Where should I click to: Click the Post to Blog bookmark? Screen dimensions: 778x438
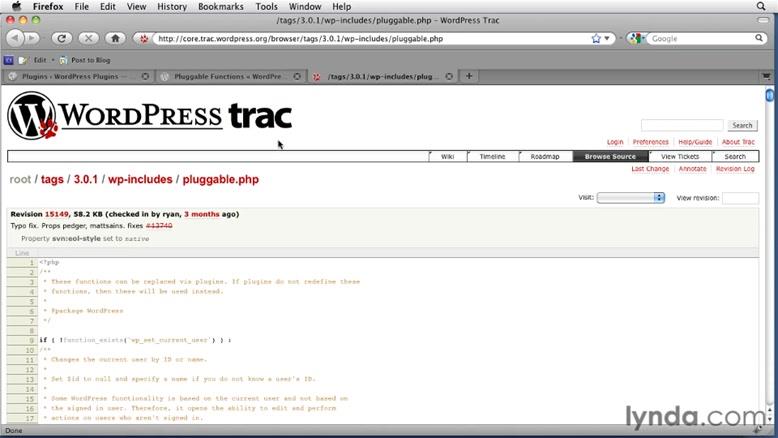coord(90,60)
